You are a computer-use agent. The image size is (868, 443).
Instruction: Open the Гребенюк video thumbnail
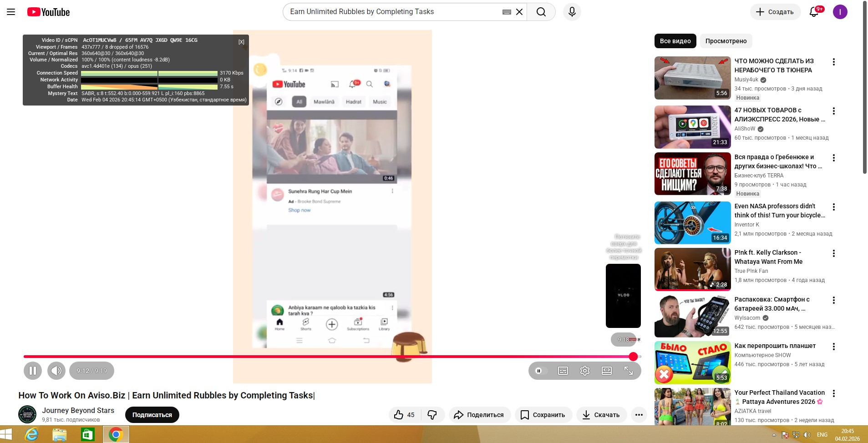pos(693,174)
